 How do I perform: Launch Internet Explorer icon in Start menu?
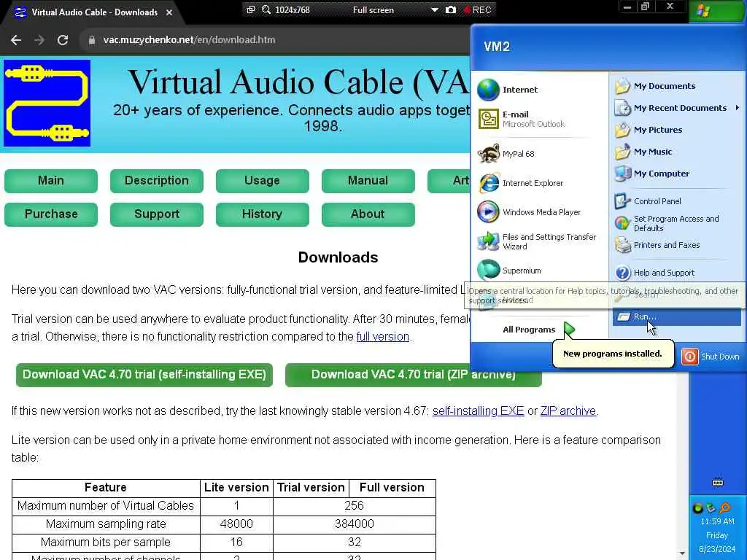click(x=488, y=183)
